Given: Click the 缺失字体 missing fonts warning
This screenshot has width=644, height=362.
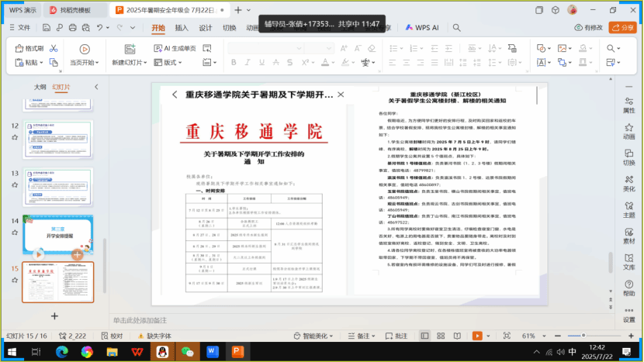Looking at the screenshot, I should [154, 336].
